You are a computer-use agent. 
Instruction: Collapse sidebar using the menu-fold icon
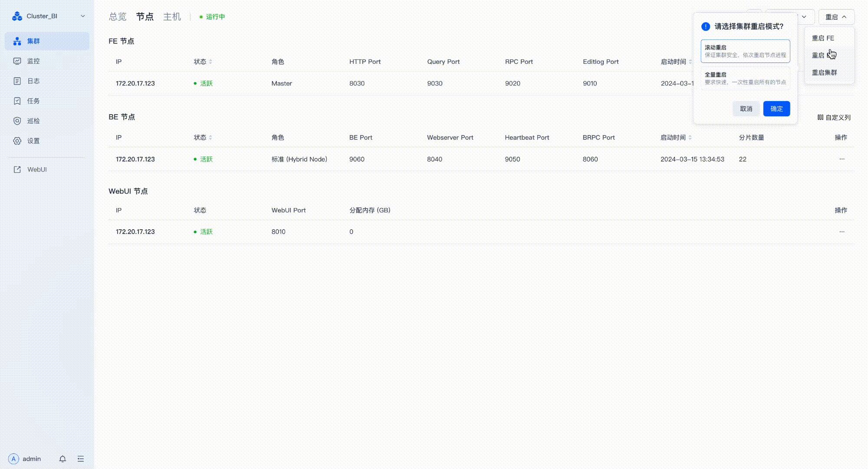coord(81,459)
